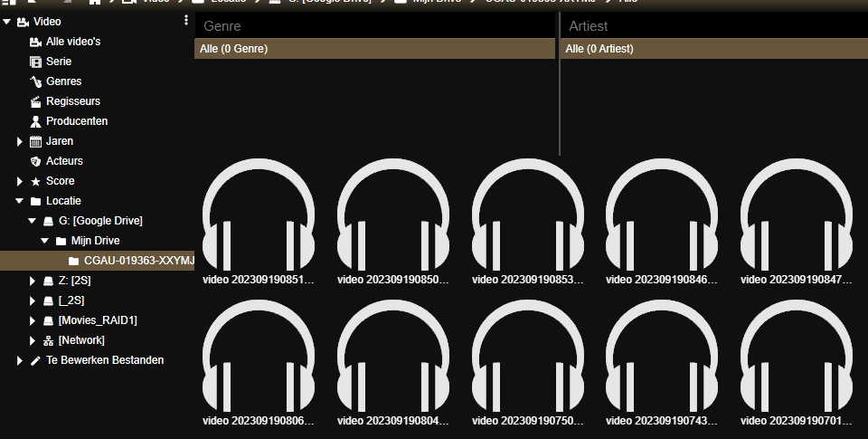This screenshot has width=868, height=439.
Task: Click the [_2S] drive icon
Action: [48, 301]
